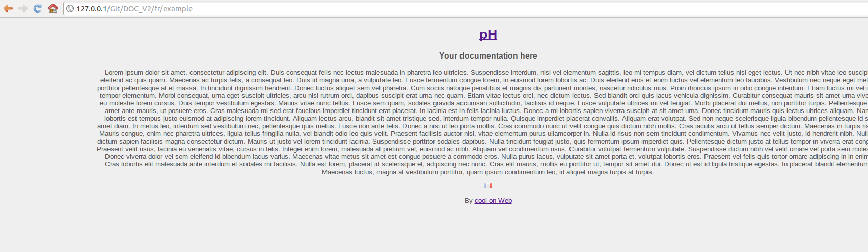
Task: Click the globe site info icon
Action: pos(70,9)
